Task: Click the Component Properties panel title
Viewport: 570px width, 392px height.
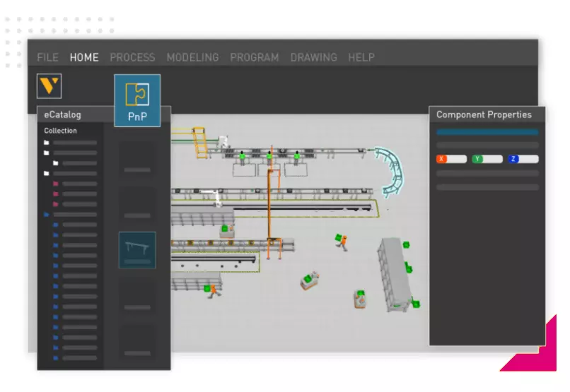Action: [484, 114]
